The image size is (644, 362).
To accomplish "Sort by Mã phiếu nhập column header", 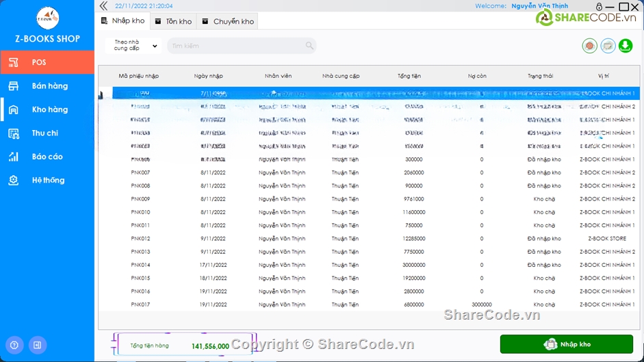I will click(x=139, y=76).
